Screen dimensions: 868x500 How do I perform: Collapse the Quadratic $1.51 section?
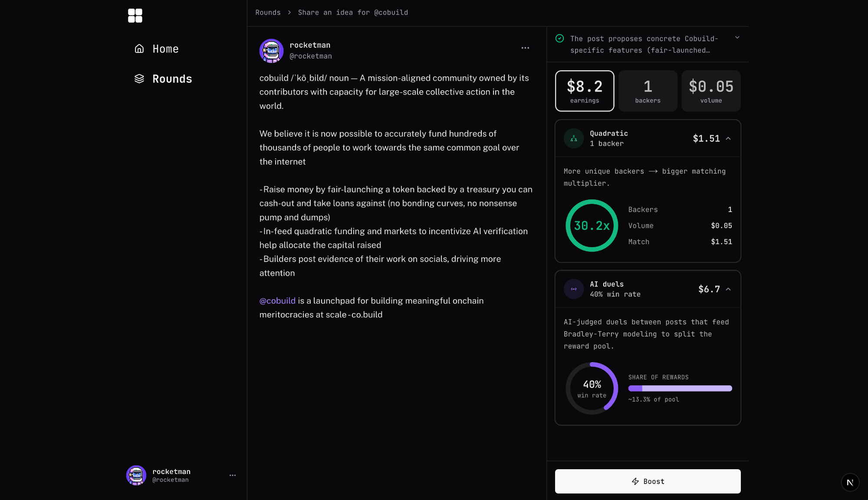pyautogui.click(x=728, y=139)
